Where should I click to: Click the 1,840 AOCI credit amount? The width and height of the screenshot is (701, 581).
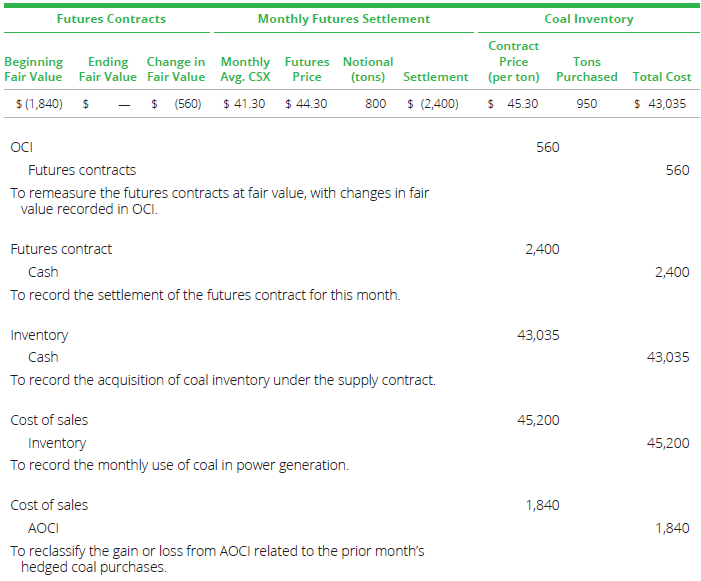[671, 528]
